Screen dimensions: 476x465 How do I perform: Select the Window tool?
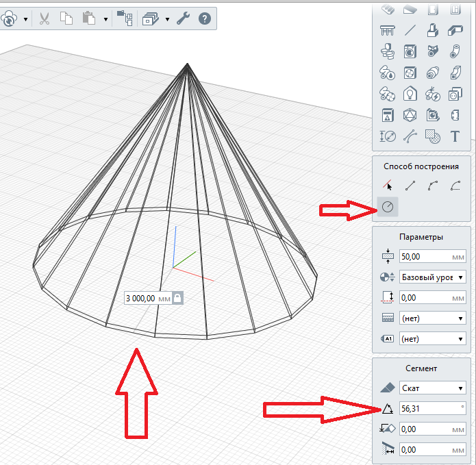tap(455, 9)
